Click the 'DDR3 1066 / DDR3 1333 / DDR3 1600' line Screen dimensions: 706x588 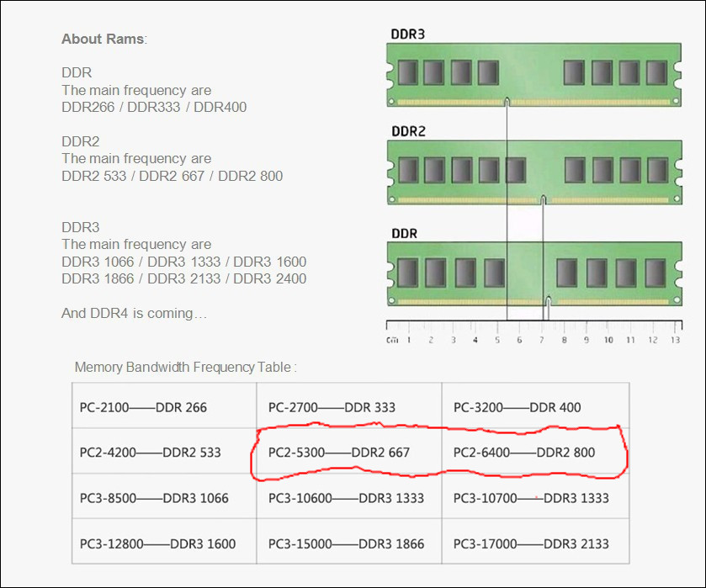183,262
